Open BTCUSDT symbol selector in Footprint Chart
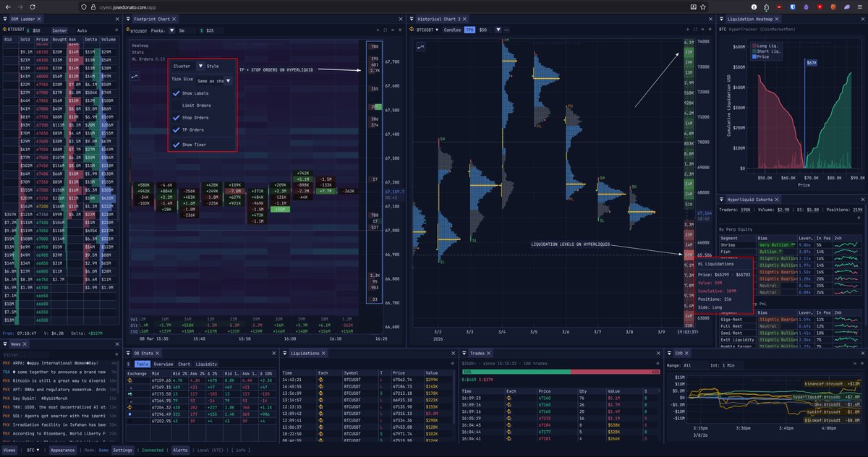The height and width of the screenshot is (457, 868). tap(139, 30)
